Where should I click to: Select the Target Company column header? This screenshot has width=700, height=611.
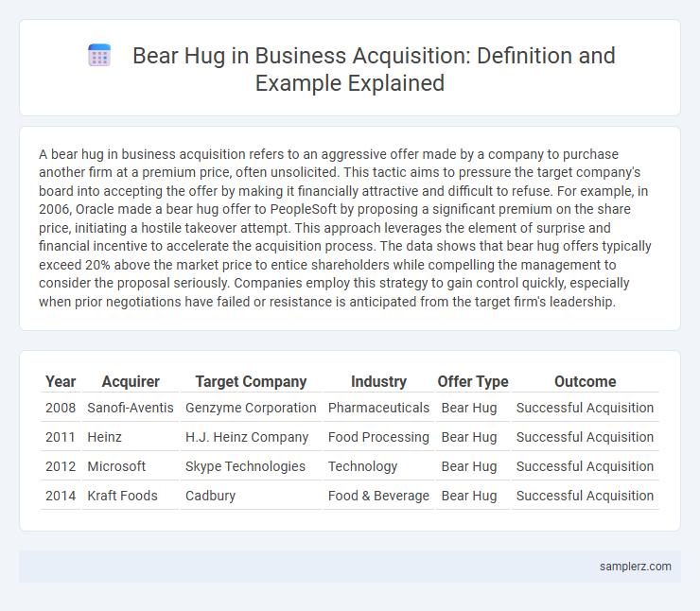(x=251, y=381)
